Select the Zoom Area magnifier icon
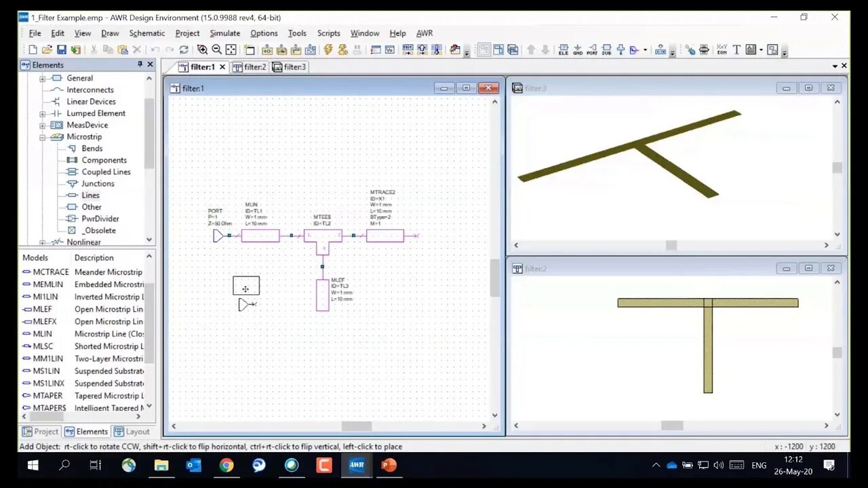The image size is (868, 488). click(x=202, y=49)
